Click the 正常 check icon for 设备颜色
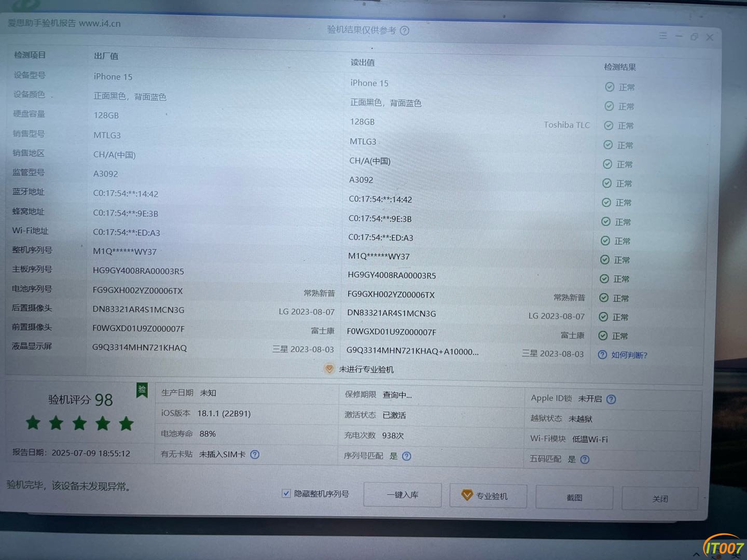This screenshot has height=560, width=747. [x=609, y=106]
